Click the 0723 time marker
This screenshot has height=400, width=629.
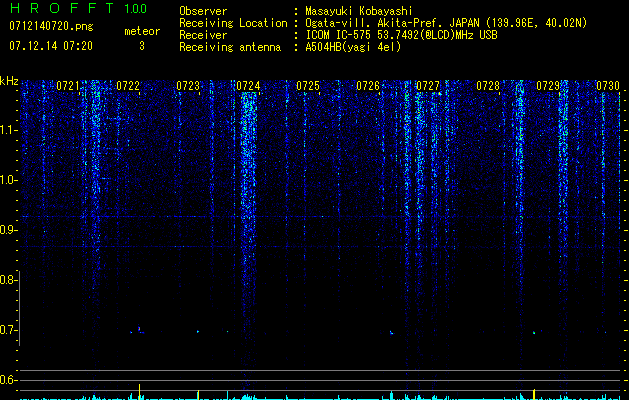click(x=188, y=85)
